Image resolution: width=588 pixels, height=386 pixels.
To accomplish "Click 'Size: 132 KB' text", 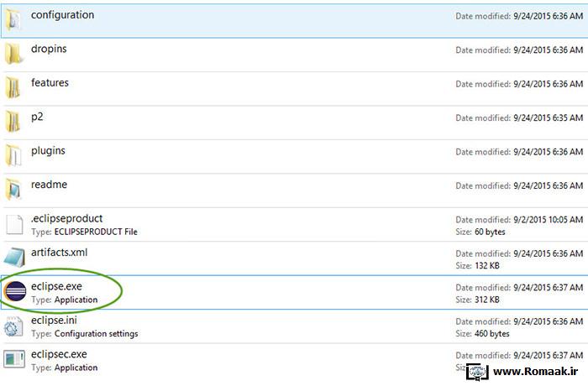I will pyautogui.click(x=477, y=266).
